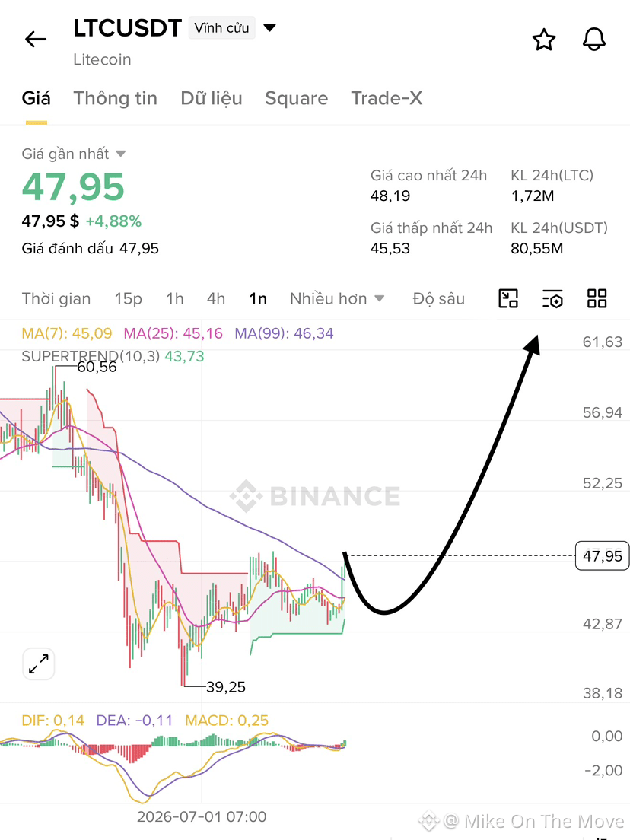Tap the 61,63 price axis label
Image resolution: width=630 pixels, height=840 pixels.
[603, 342]
